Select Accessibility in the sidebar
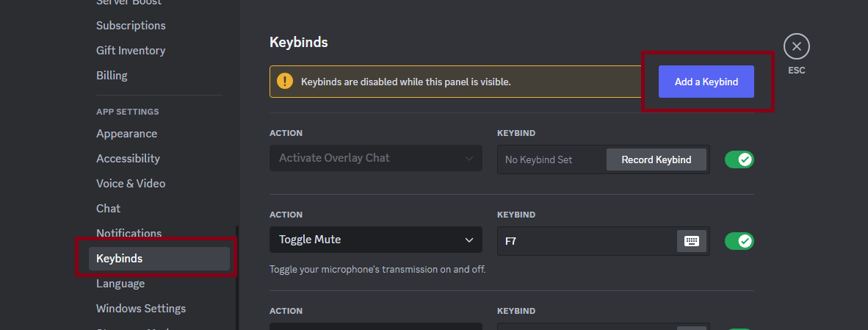The image size is (868, 330). pos(128,159)
